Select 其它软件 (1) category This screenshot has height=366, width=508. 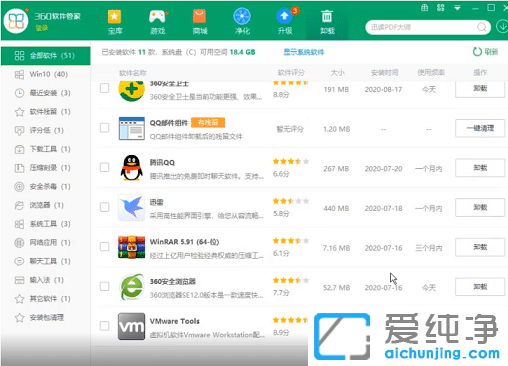click(x=46, y=298)
